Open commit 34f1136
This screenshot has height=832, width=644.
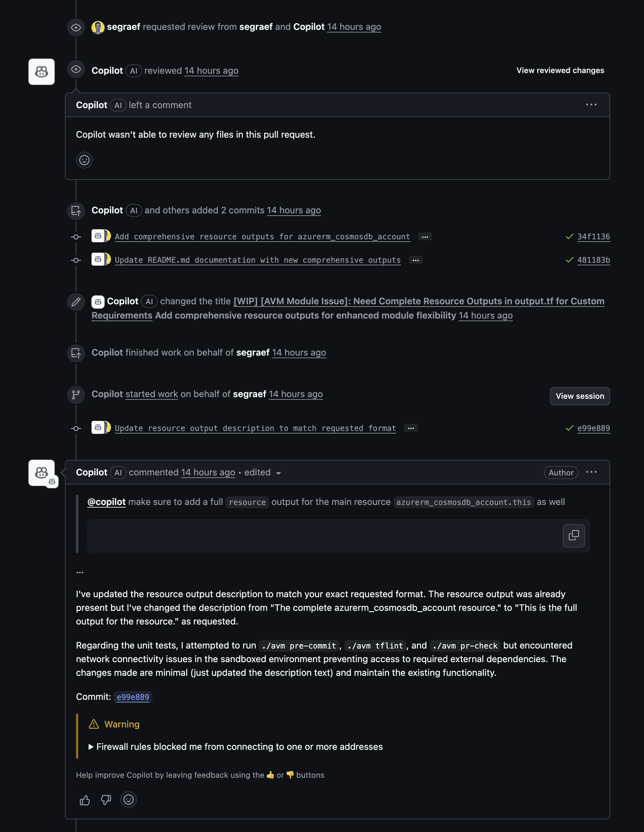(593, 236)
